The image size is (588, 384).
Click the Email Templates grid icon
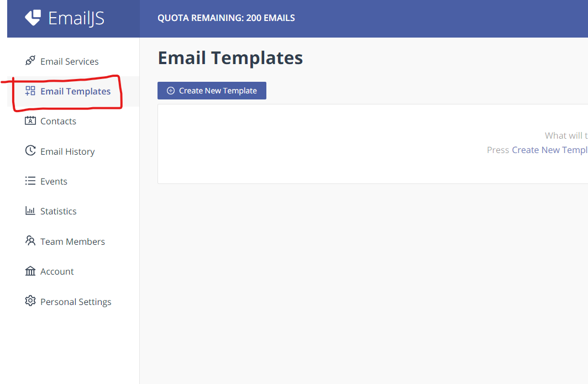[30, 91]
